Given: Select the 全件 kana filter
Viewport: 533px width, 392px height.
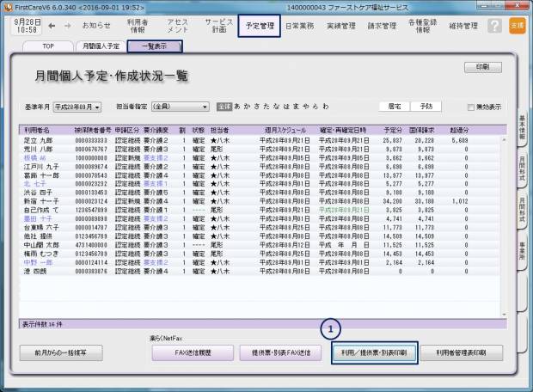Looking at the screenshot, I should pos(224,107).
